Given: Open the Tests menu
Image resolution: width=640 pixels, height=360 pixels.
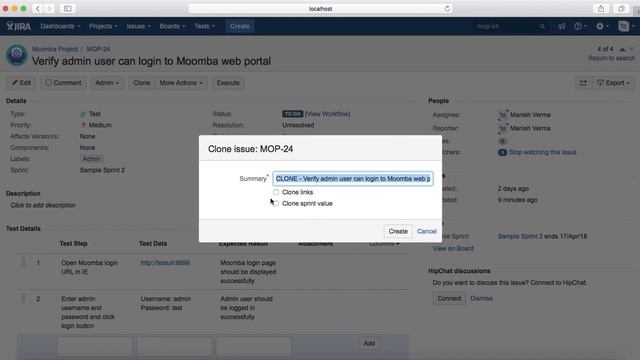Looking at the screenshot, I should coord(204,26).
